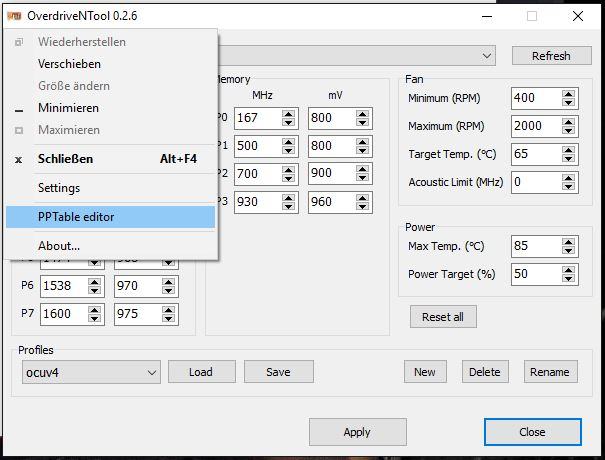The height and width of the screenshot is (460, 605).
Task: Decrease Fan Maximum RPM with down arrow
Action: point(568,131)
